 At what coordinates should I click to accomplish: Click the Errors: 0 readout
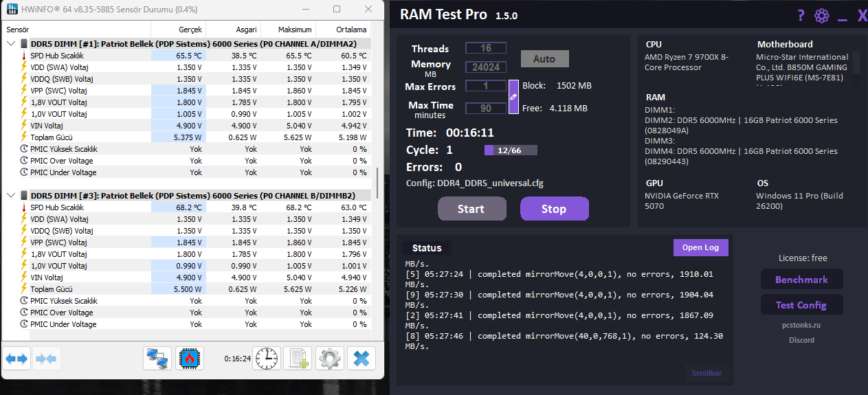point(434,167)
